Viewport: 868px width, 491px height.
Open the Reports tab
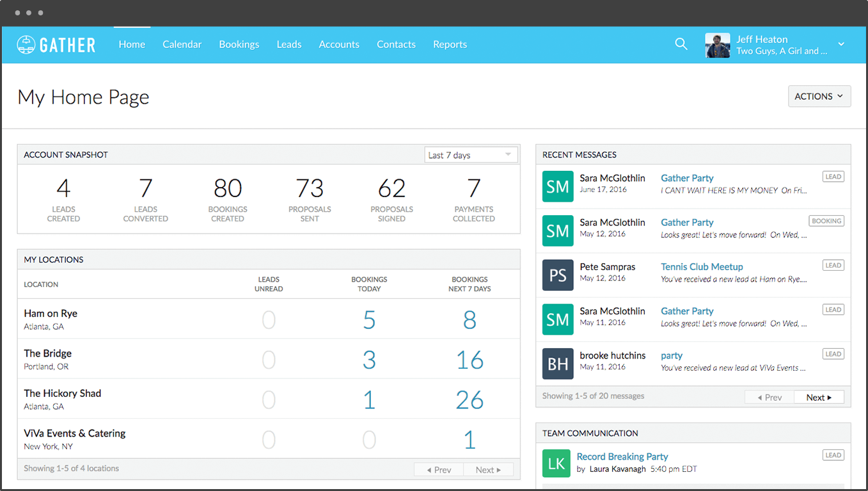[x=450, y=45]
